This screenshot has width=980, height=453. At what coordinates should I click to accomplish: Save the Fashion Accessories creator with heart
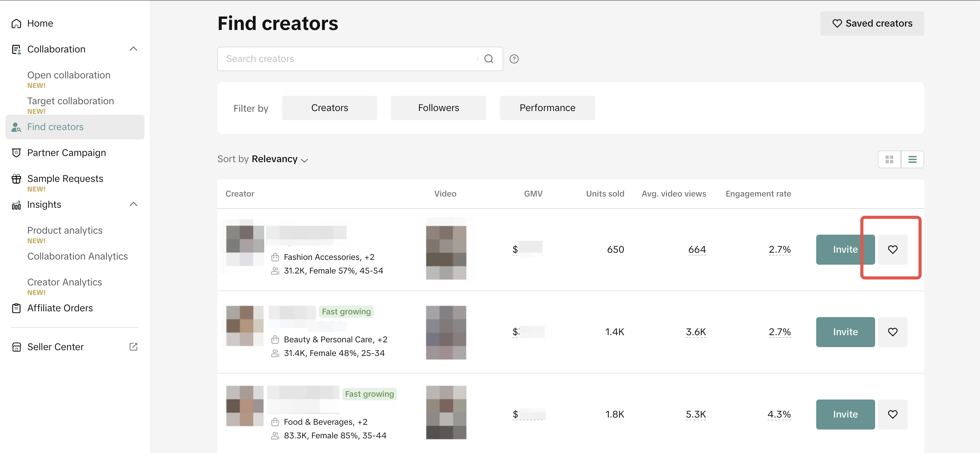click(892, 249)
